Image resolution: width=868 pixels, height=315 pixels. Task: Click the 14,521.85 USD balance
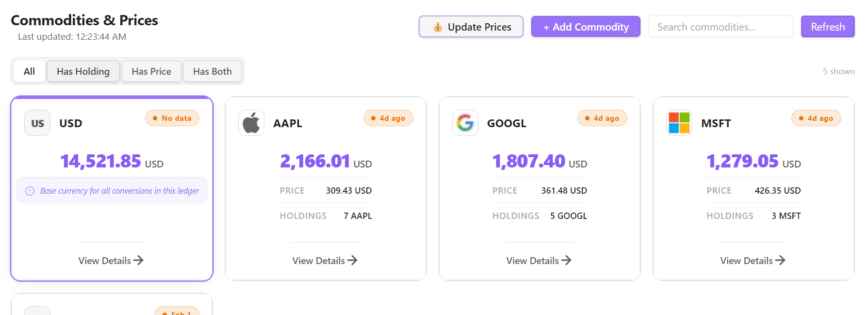point(112,161)
